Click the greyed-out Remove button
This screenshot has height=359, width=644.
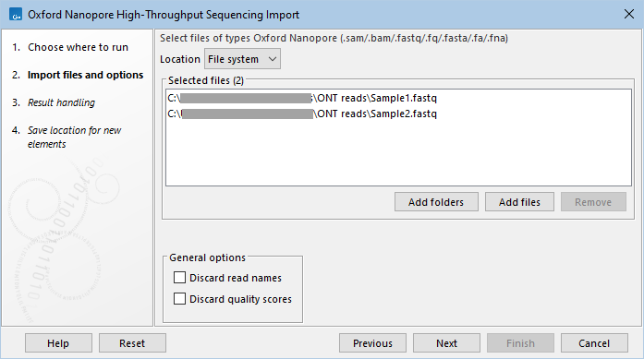pos(593,202)
